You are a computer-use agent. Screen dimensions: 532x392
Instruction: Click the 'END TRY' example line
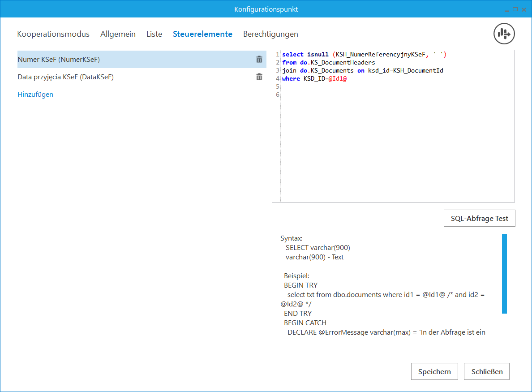pyautogui.click(x=298, y=313)
